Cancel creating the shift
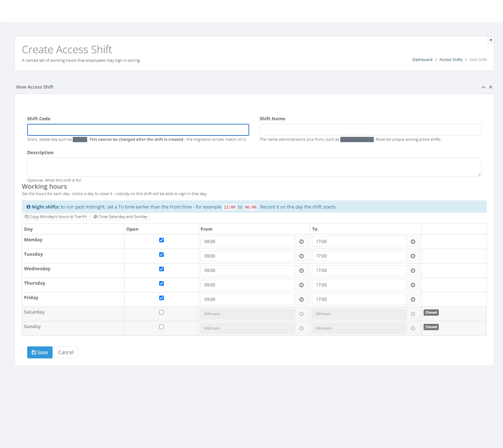This screenshot has width=503, height=448. point(66,352)
